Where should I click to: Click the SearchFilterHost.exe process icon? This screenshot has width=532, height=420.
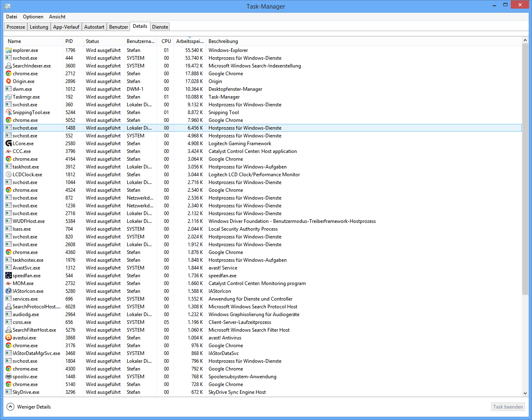click(x=9, y=330)
